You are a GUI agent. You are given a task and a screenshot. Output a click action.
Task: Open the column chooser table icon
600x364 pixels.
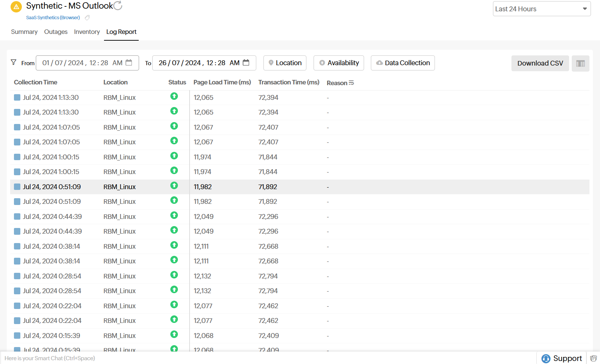[x=580, y=63]
